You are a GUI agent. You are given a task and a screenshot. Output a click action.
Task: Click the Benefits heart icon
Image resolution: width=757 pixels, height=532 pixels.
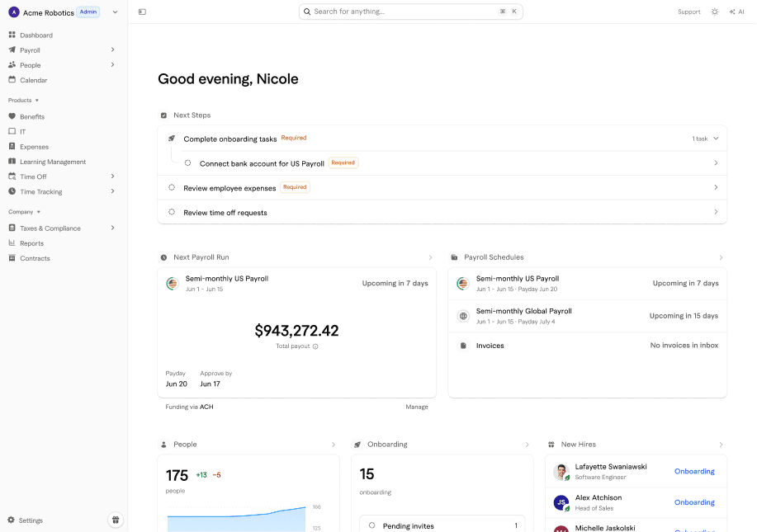click(12, 116)
